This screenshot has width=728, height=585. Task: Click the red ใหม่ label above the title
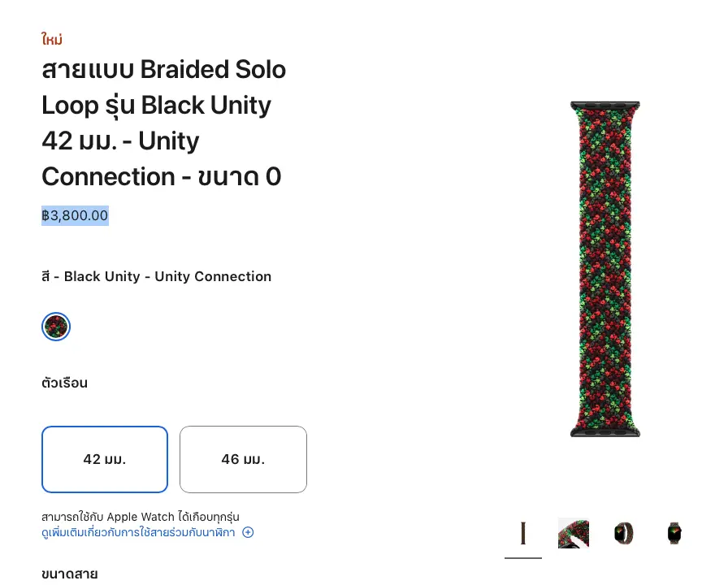point(52,39)
